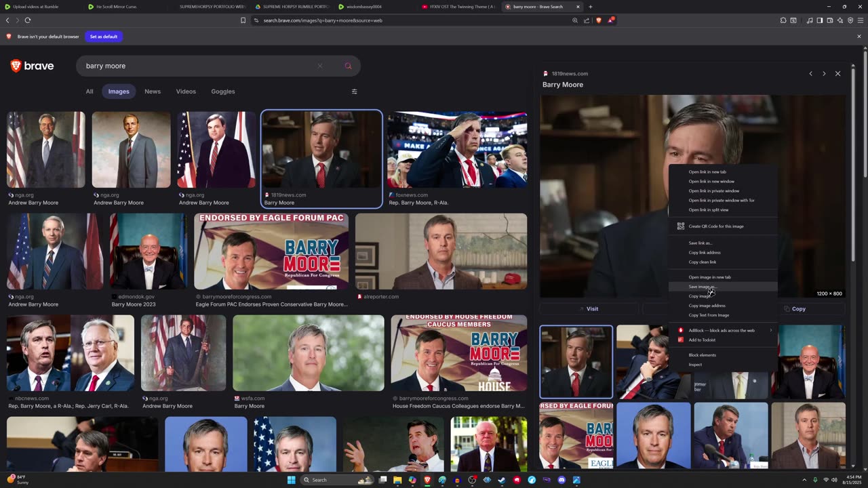
Task: Click the Brave logo to go home
Action: point(32,66)
